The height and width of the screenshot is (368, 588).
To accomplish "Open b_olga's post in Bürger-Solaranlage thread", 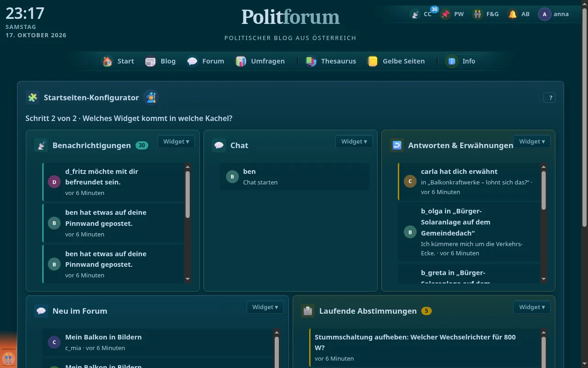I will click(469, 232).
